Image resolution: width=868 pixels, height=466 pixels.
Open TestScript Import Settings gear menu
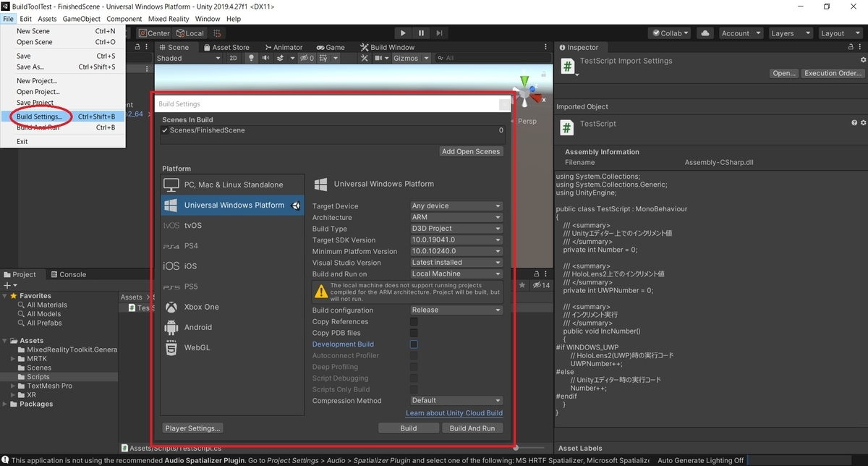[862, 61]
